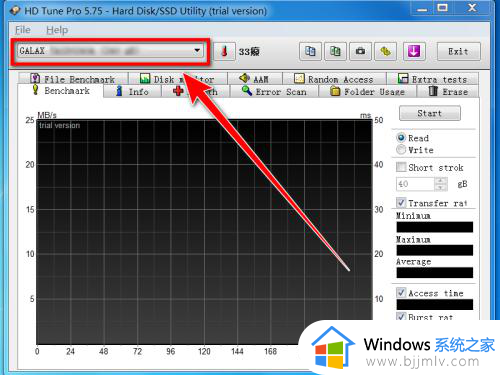500x375 pixels.
Task: Click the Exit button
Action: (x=459, y=51)
